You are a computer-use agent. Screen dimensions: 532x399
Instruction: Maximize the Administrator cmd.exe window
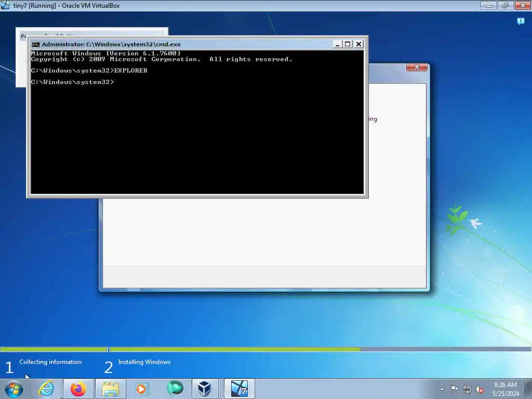(x=348, y=44)
